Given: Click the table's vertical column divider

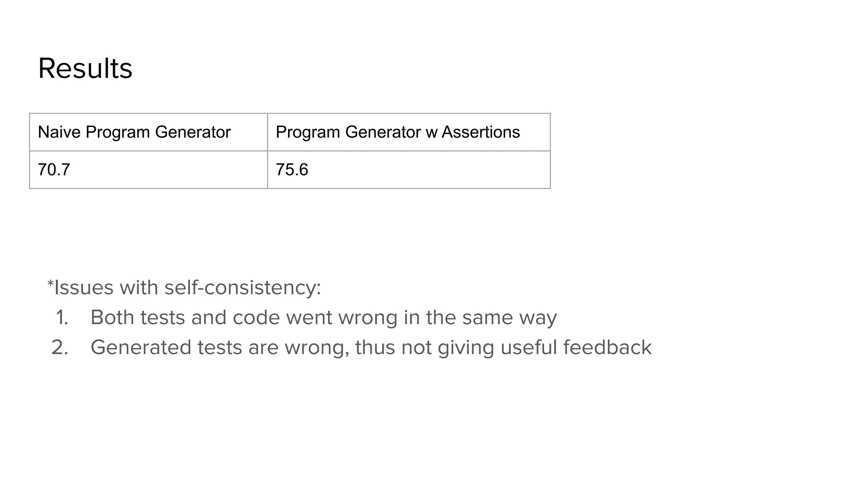Looking at the screenshot, I should [x=267, y=151].
